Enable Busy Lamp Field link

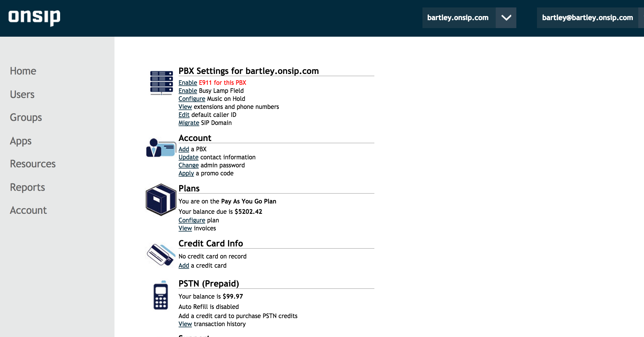188,91
